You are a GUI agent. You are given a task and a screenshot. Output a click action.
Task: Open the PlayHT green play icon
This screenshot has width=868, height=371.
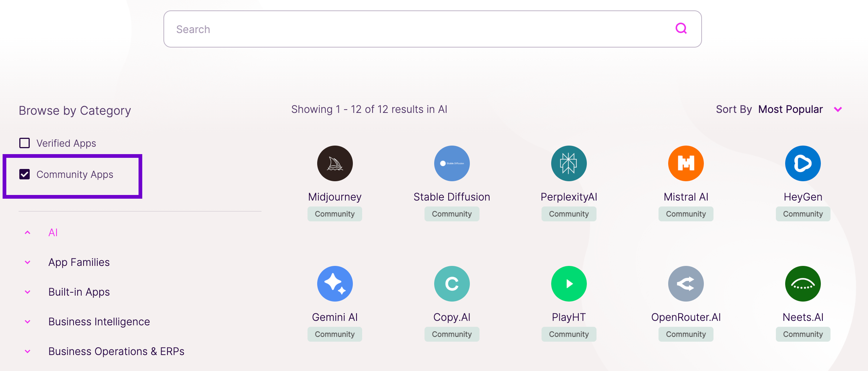[x=569, y=284]
